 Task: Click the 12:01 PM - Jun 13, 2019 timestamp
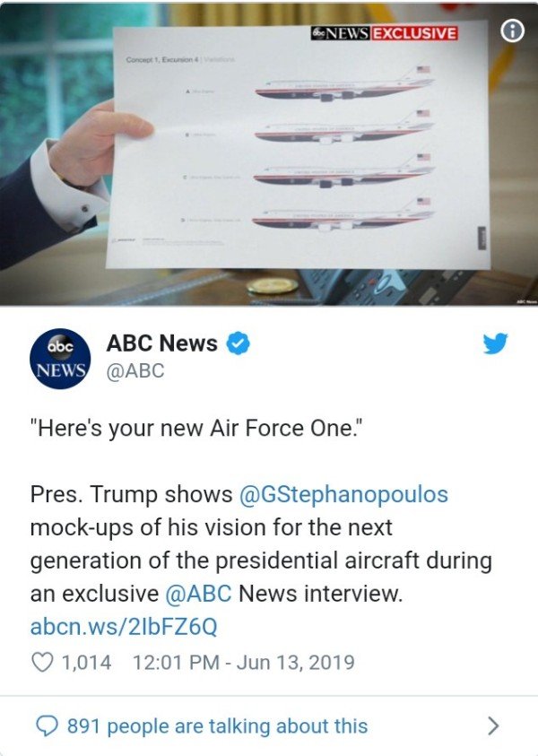(244, 663)
